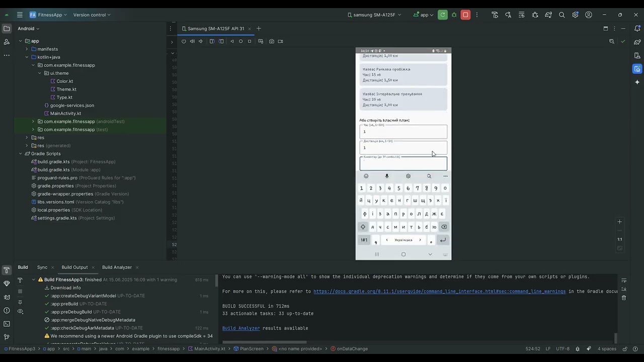Switch to the Sync tab
644x362 pixels.
[x=42, y=267]
